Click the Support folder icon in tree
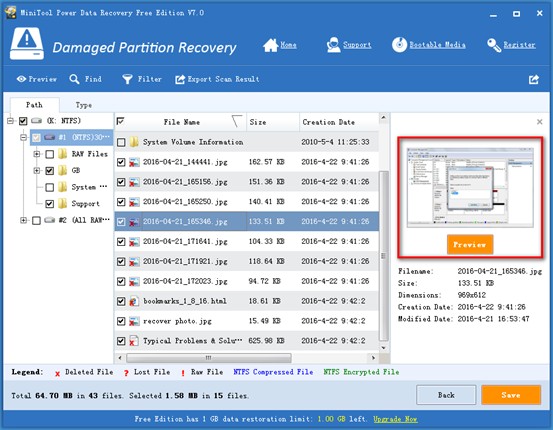553x430 pixels. (62, 204)
